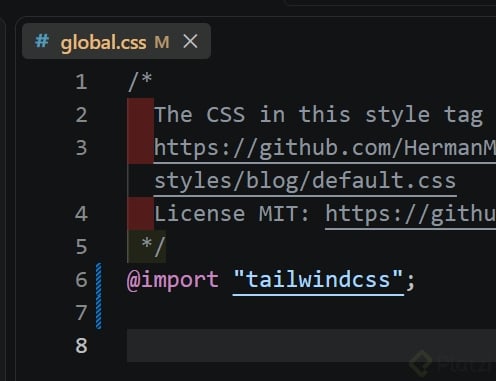Click line number 1 in the gutter
The image size is (496, 381).
tap(81, 82)
